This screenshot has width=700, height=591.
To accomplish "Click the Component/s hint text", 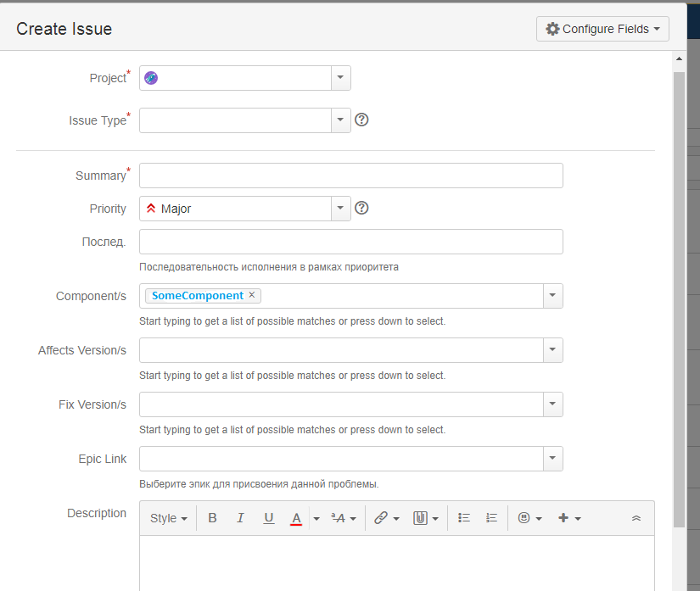I will click(x=293, y=321).
